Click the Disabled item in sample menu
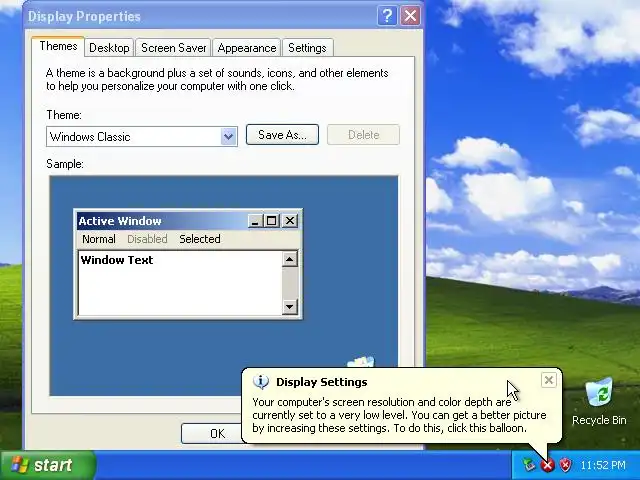Viewport: 640px width, 480px height. coord(147,239)
